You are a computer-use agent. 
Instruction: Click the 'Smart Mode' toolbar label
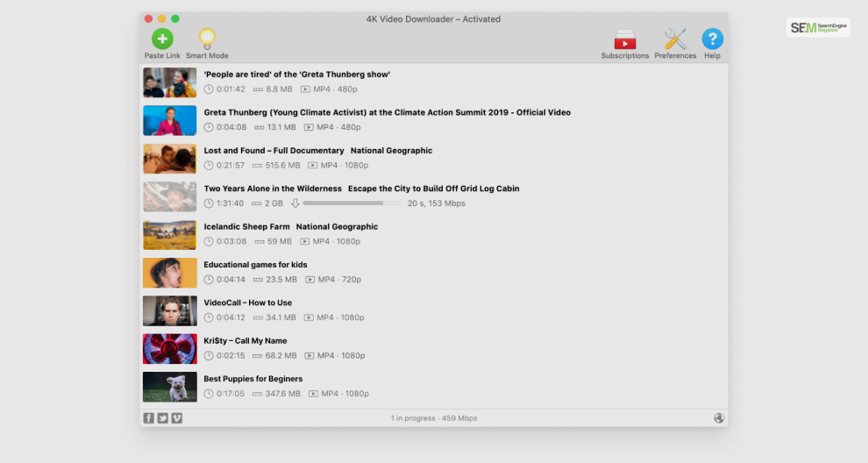tap(207, 55)
